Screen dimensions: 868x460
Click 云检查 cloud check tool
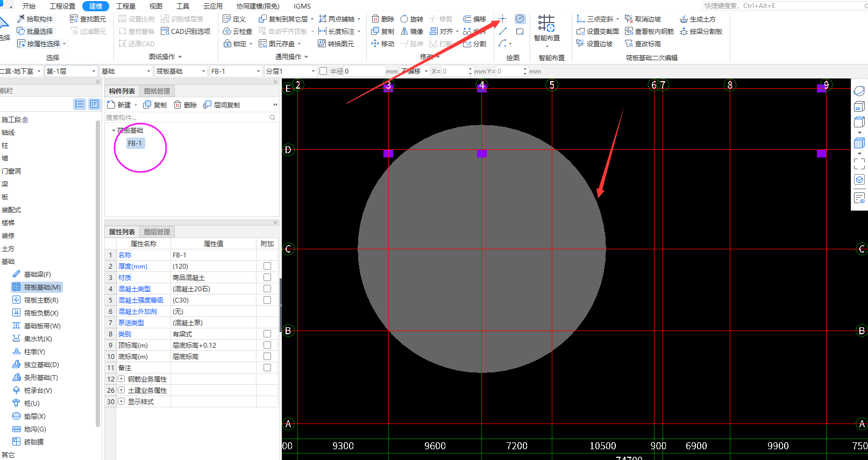pos(238,31)
